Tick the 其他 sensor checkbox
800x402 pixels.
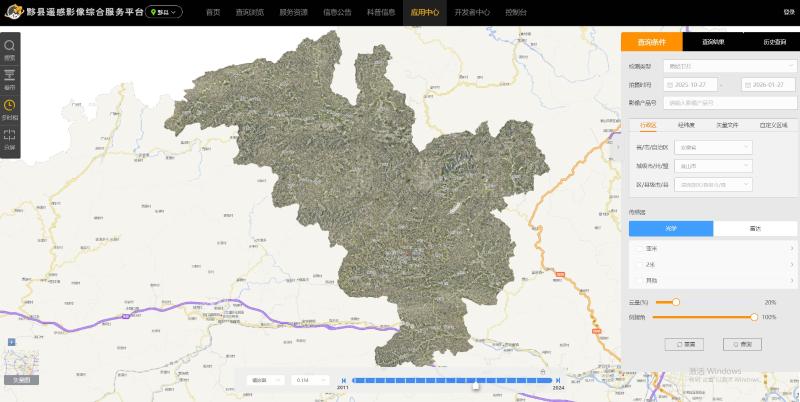pos(640,279)
